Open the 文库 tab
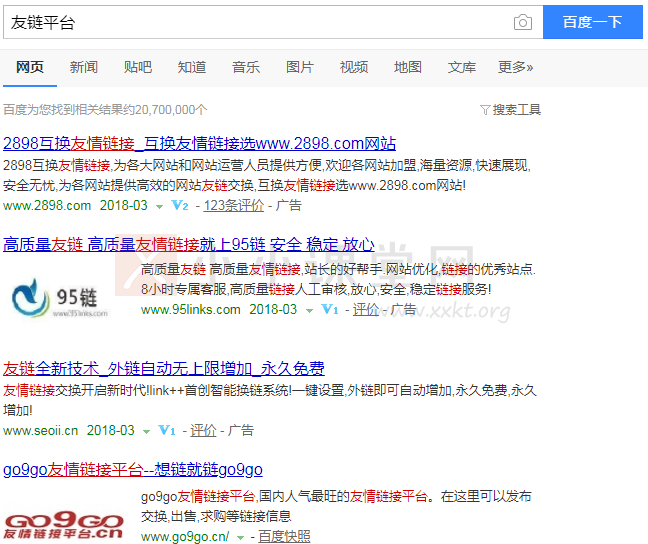Screen dimensions: 648x544 click(462, 67)
